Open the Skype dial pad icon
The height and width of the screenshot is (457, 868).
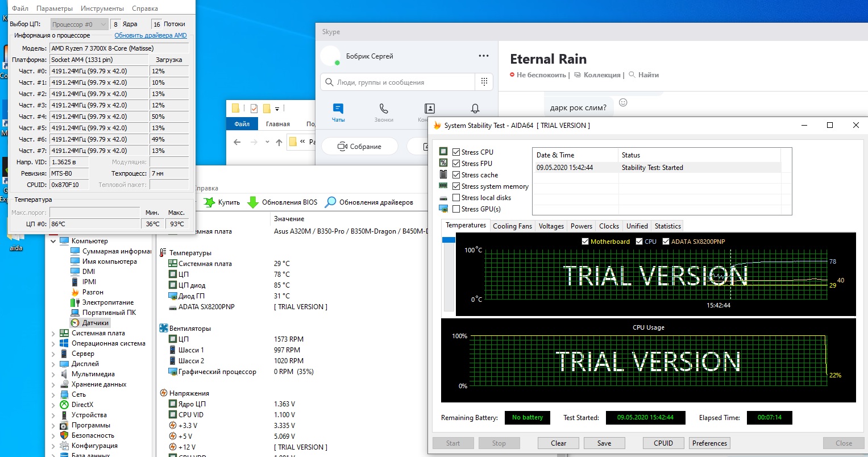click(x=484, y=82)
